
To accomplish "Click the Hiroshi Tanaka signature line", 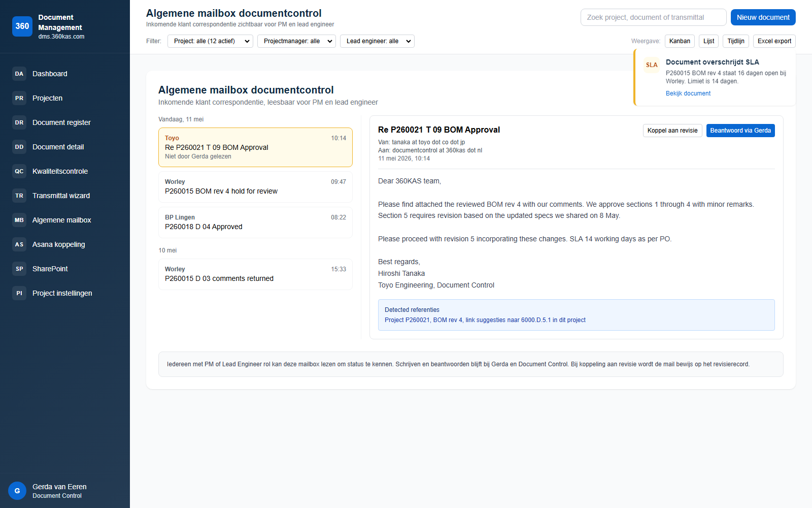I will point(401,273).
